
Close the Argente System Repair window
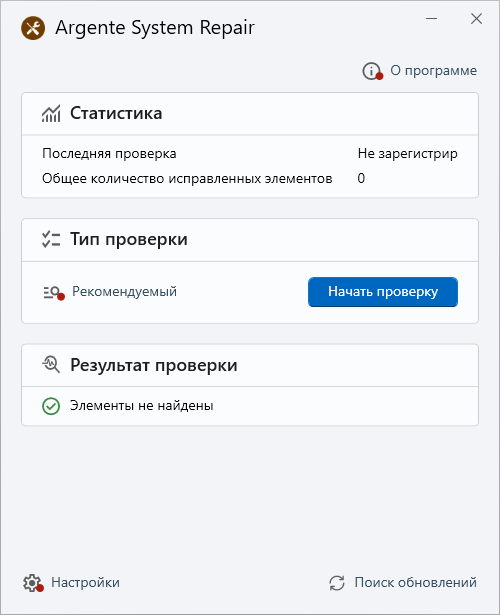click(476, 18)
